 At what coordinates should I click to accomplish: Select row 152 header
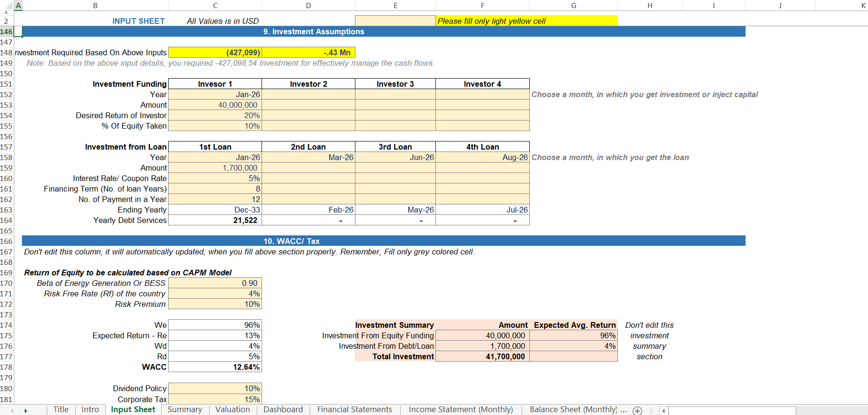pos(7,94)
